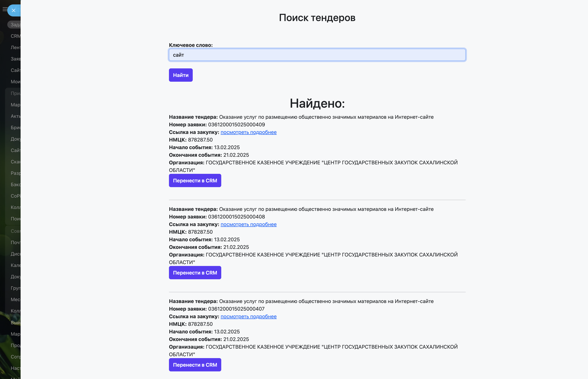This screenshot has width=588, height=379.
Task: Close the tender search slider panel
Action: point(13,10)
